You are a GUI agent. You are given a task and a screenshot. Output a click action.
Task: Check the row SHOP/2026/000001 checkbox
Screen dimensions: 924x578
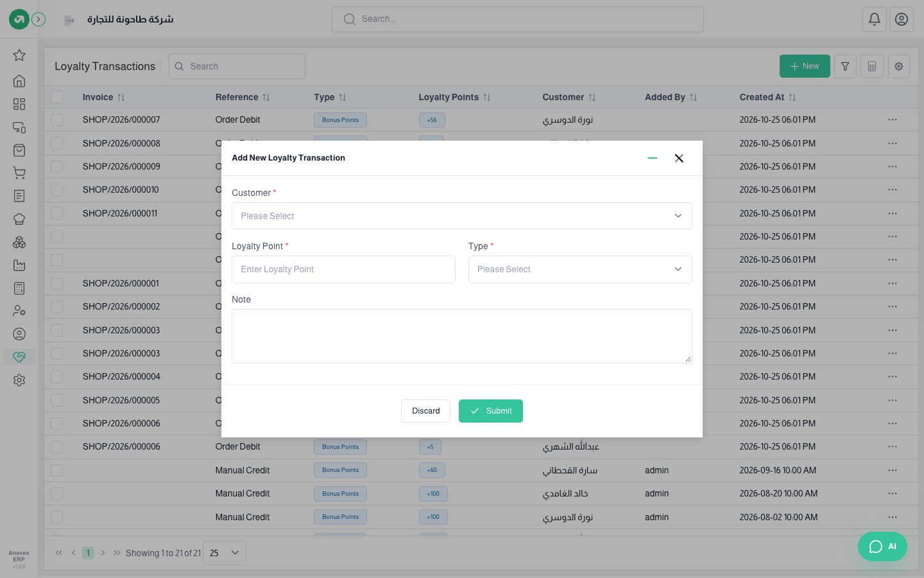coord(57,283)
